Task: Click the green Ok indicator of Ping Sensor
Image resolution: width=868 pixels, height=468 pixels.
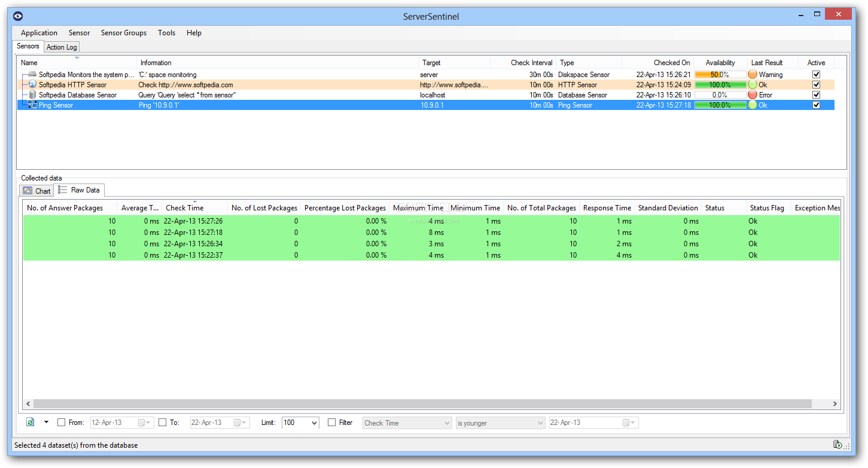Action: (753, 105)
